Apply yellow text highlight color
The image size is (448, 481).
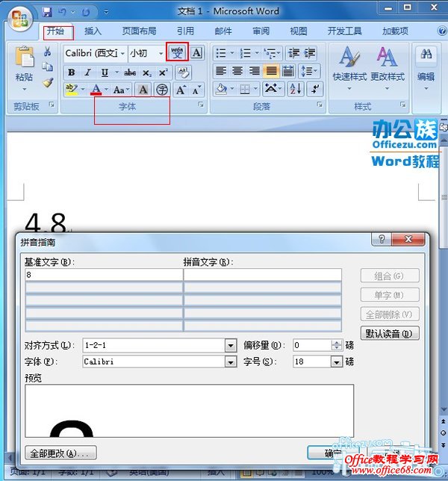tap(72, 90)
